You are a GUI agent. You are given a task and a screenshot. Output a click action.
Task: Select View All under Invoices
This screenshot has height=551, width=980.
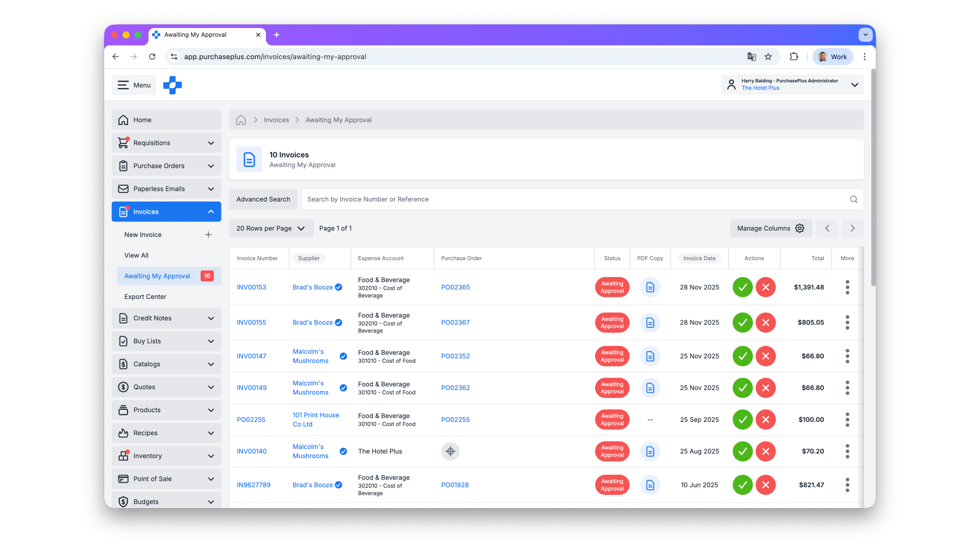coord(136,255)
